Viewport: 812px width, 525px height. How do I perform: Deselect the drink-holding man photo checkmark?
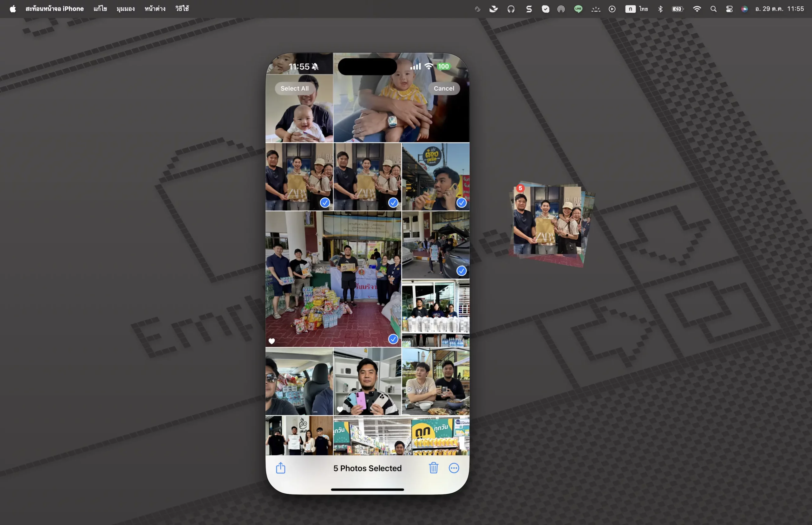tap(461, 203)
